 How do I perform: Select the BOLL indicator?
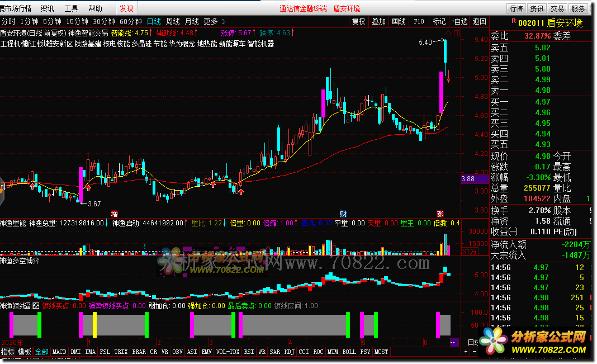(x=349, y=352)
